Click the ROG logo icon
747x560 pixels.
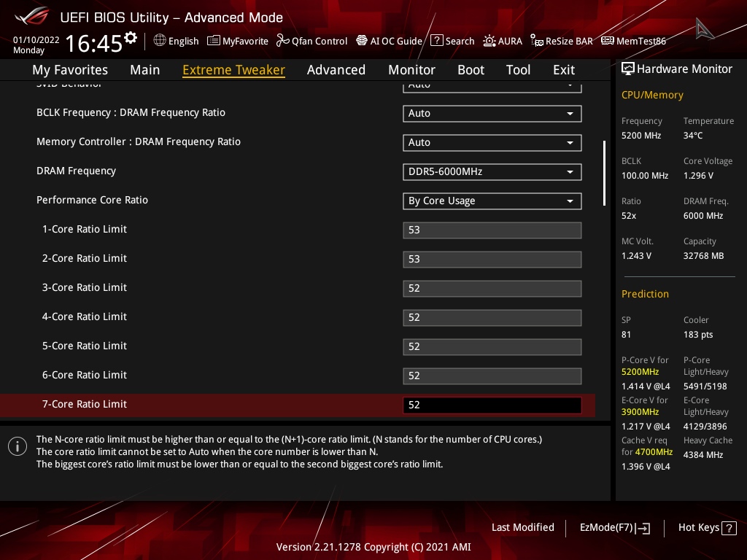coord(31,16)
